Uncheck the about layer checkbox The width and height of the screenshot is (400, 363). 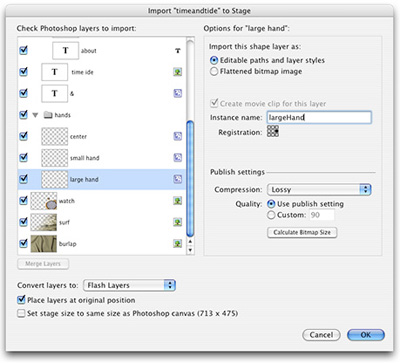pos(23,50)
